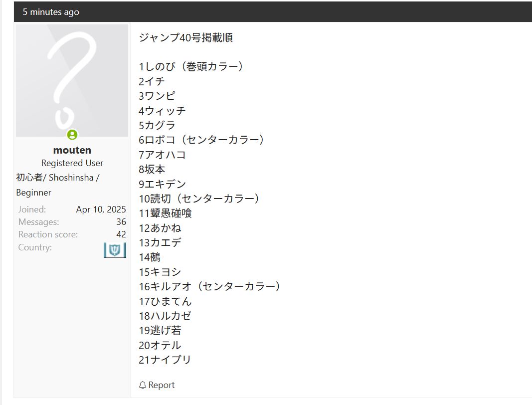Click the line '9エキデン'
This screenshot has width=532, height=405.
coord(162,184)
